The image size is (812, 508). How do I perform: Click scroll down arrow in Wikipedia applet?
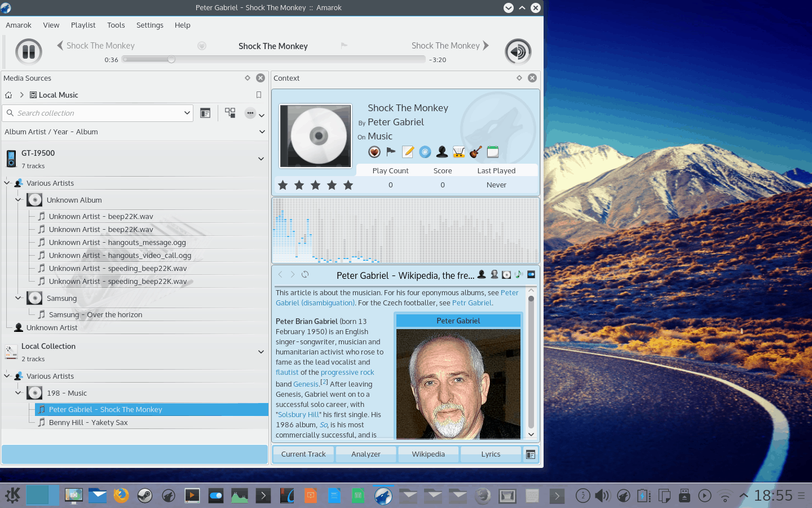pos(531,434)
